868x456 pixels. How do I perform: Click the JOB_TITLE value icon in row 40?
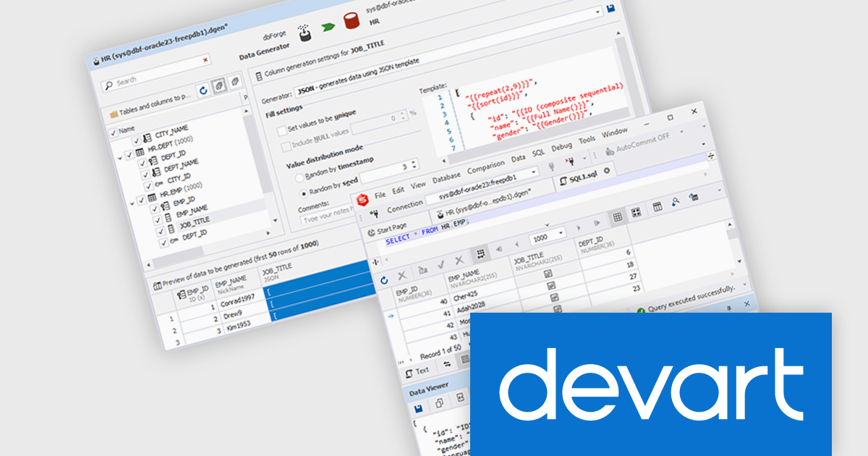[x=548, y=274]
